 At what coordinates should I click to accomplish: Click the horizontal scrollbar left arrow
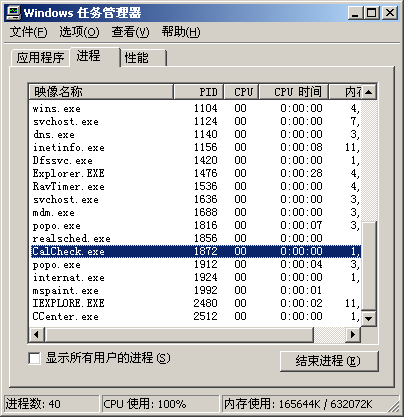[37, 334]
